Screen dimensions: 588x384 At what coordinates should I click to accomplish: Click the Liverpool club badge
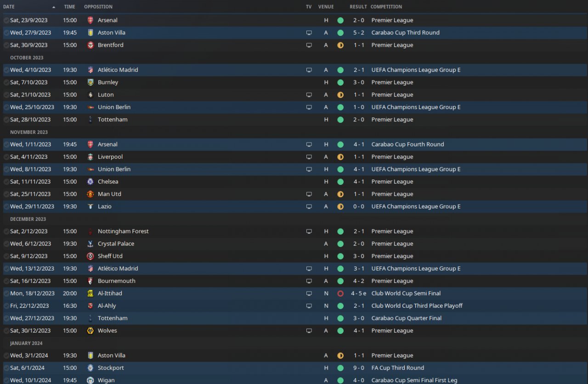[x=90, y=157]
